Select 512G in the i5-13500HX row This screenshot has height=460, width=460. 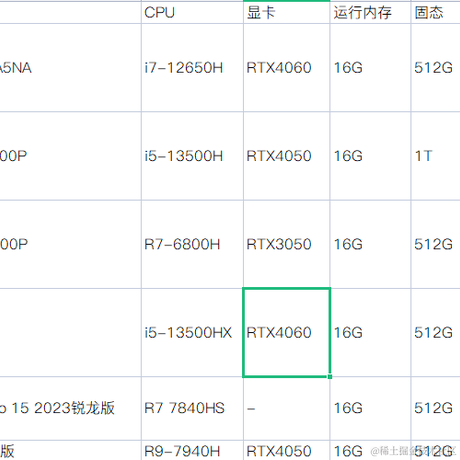[x=436, y=333]
